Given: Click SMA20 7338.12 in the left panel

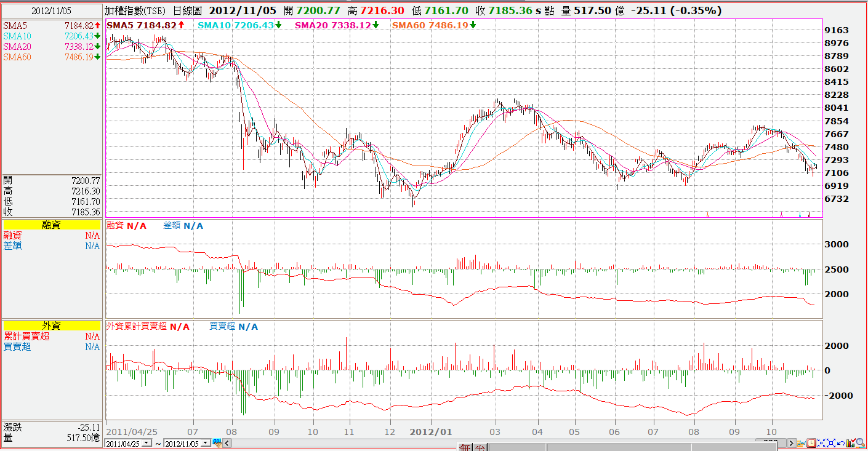Looking at the screenshot, I should click(52, 47).
